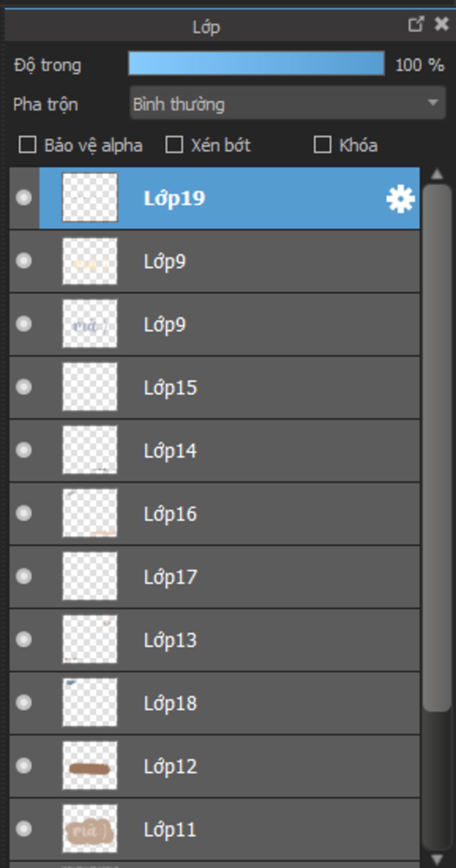This screenshot has height=868, width=456.
Task: Click the Lớp11 layer thumbnail
Action: (x=90, y=829)
